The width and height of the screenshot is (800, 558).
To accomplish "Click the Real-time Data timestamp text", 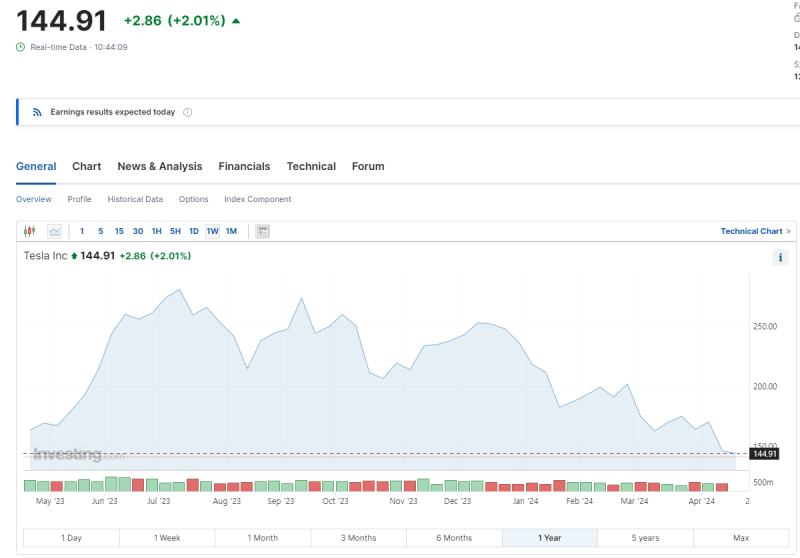I will 79,47.
